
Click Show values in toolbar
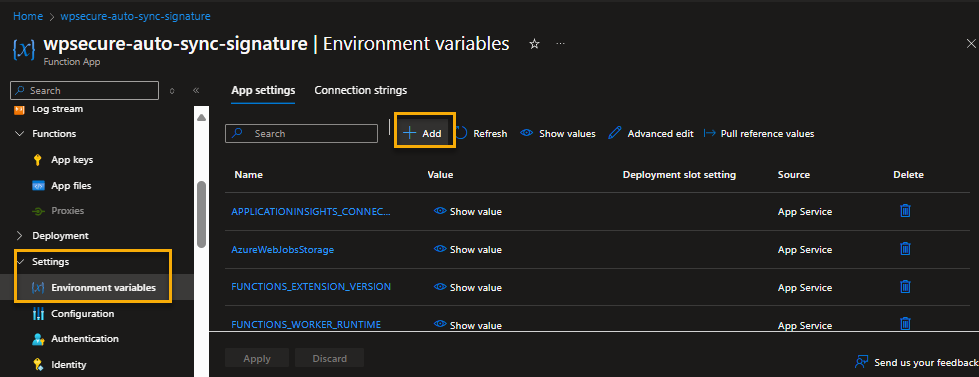click(558, 134)
